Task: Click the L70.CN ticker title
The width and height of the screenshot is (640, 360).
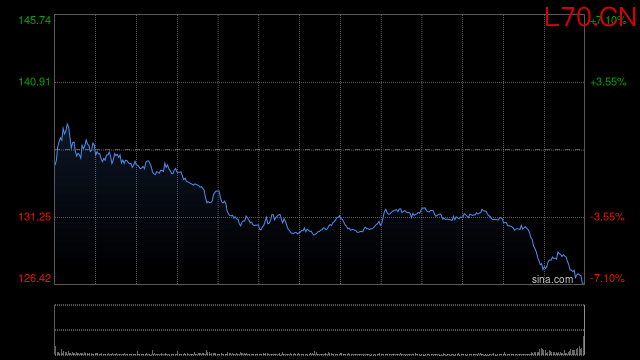Action: tap(590, 18)
